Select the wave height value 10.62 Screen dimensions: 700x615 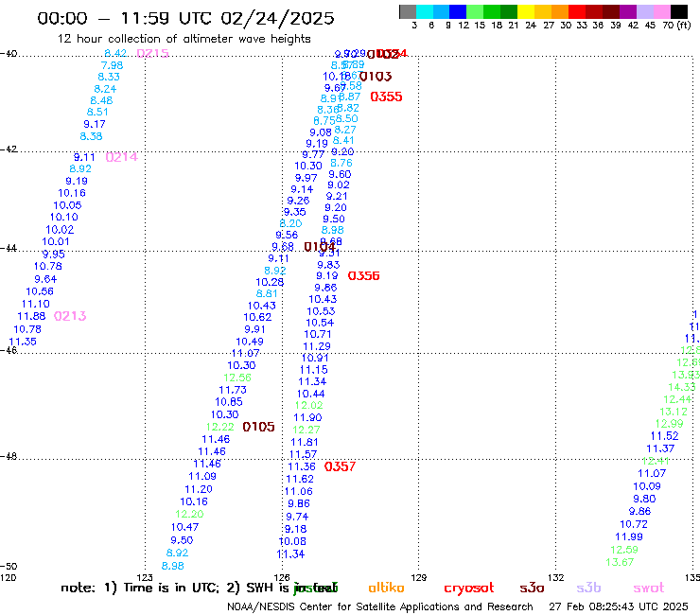click(257, 317)
